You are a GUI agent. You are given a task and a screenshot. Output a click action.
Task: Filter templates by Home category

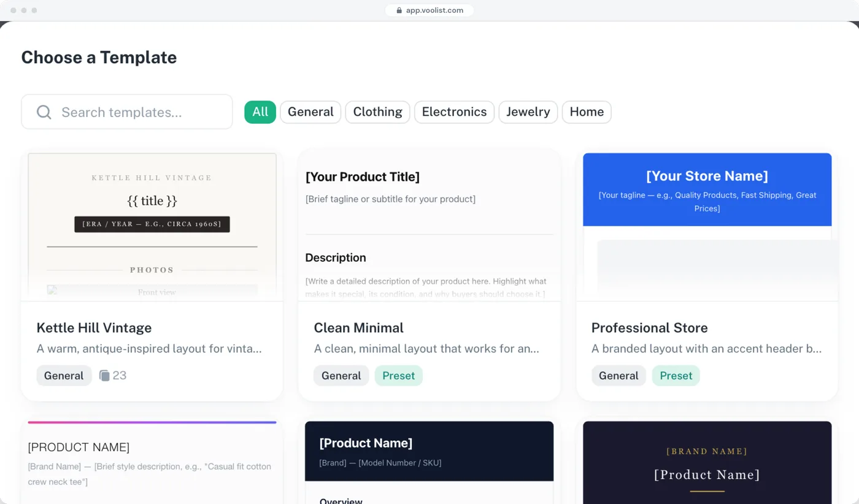point(587,112)
